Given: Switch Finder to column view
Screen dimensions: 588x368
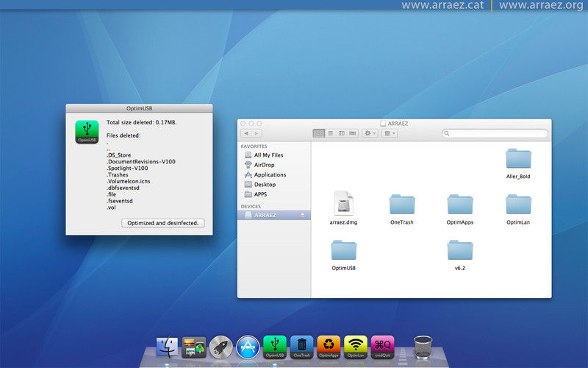Looking at the screenshot, I should 341,133.
